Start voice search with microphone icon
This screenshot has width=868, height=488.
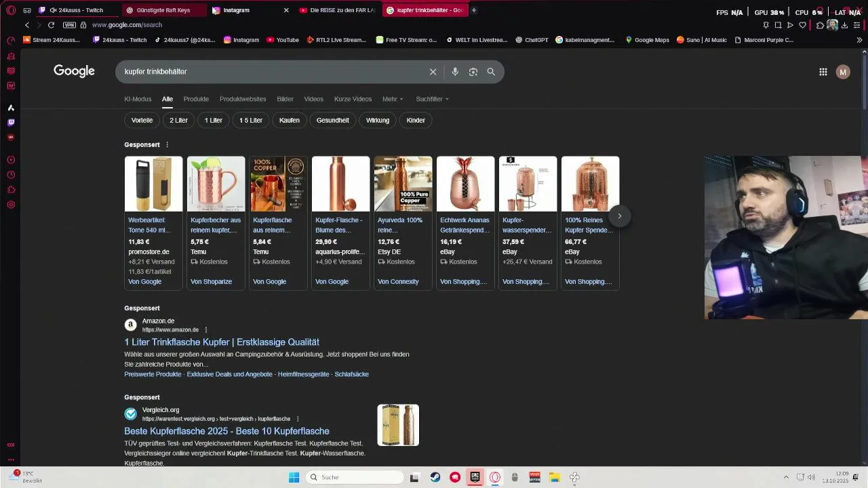point(455,72)
